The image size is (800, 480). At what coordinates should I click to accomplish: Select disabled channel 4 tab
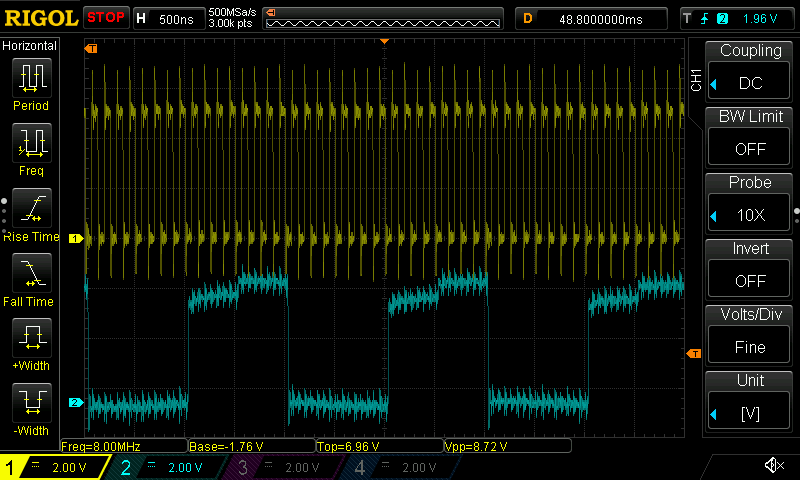coord(402,467)
